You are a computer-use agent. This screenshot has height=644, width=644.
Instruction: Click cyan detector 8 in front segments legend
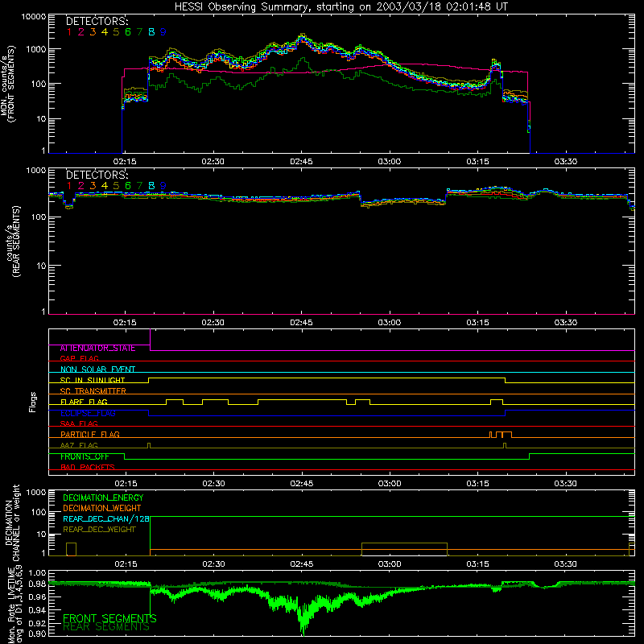pos(151,32)
